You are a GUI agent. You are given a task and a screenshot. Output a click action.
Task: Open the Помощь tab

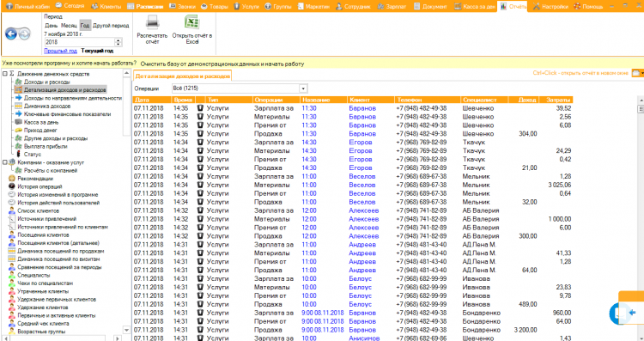(588, 6)
